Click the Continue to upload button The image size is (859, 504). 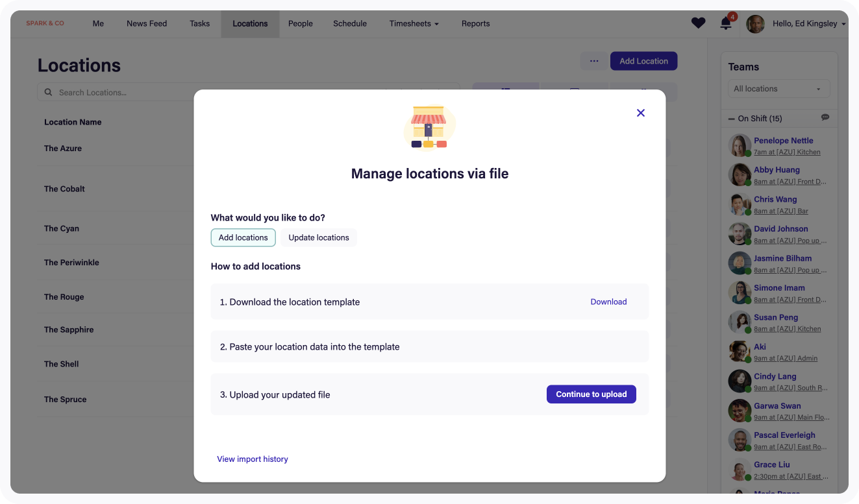[591, 394]
